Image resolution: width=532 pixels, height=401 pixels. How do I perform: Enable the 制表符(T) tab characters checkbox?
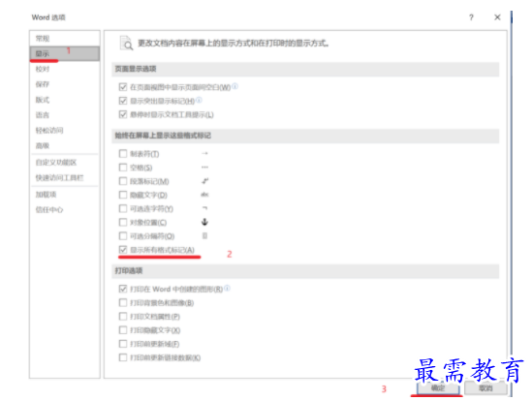tap(123, 154)
